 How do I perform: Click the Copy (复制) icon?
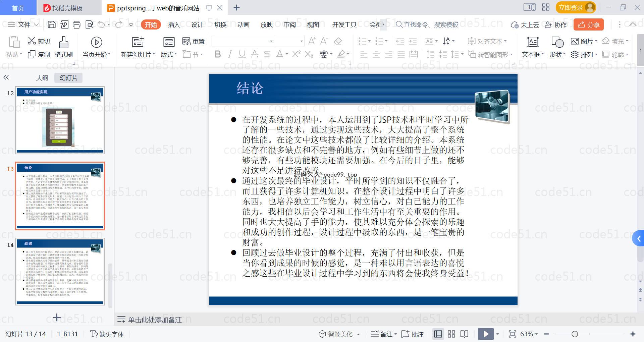click(32, 54)
